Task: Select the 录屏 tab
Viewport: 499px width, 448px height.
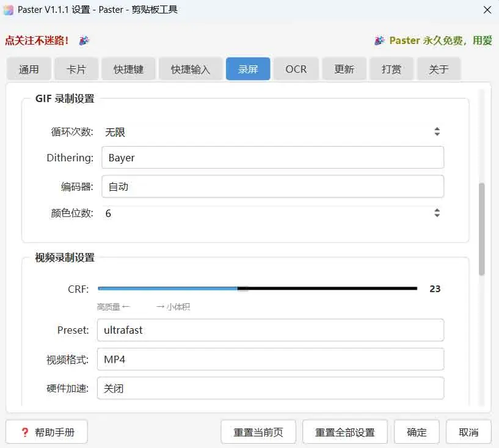Action: (x=248, y=69)
